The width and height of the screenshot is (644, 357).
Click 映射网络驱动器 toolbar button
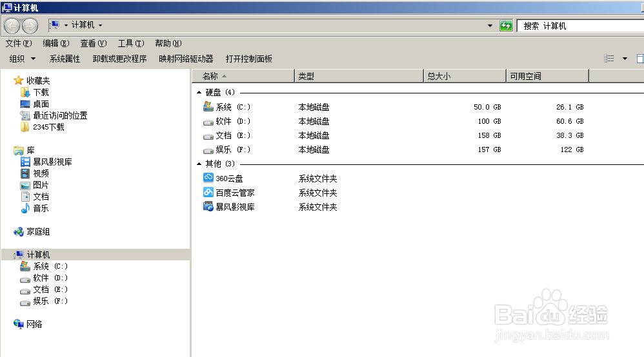point(186,59)
